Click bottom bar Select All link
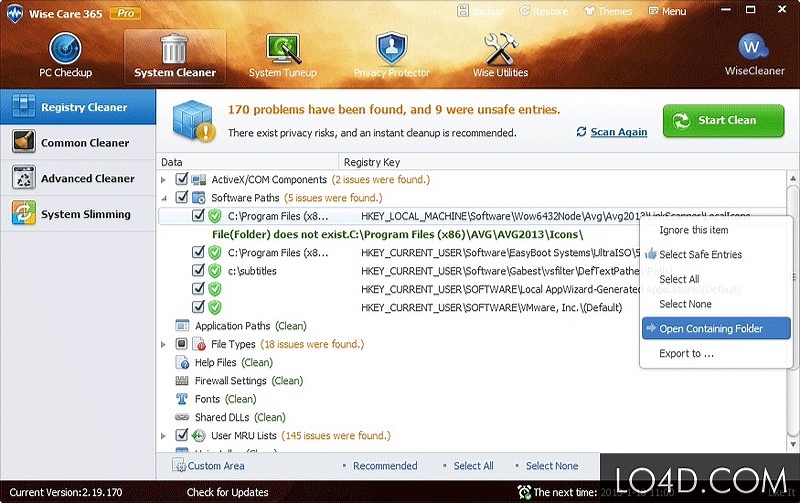This screenshot has width=800, height=503. point(473,466)
